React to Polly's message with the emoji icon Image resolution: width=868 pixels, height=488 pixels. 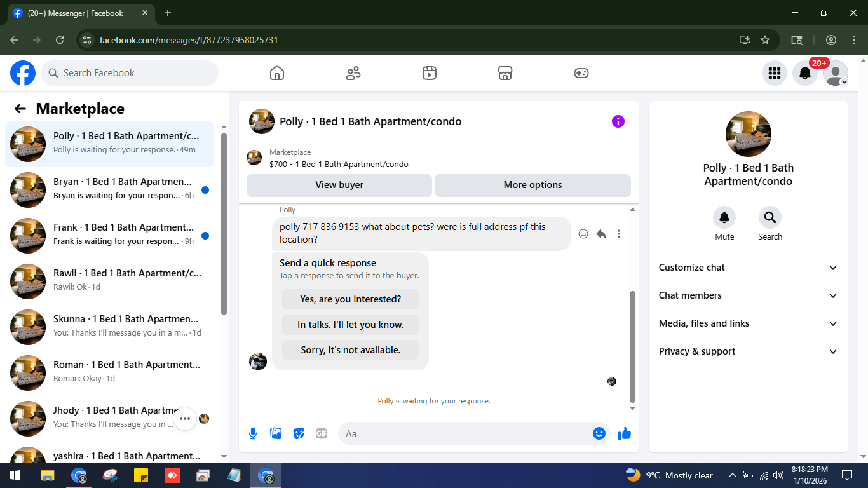[x=583, y=234]
